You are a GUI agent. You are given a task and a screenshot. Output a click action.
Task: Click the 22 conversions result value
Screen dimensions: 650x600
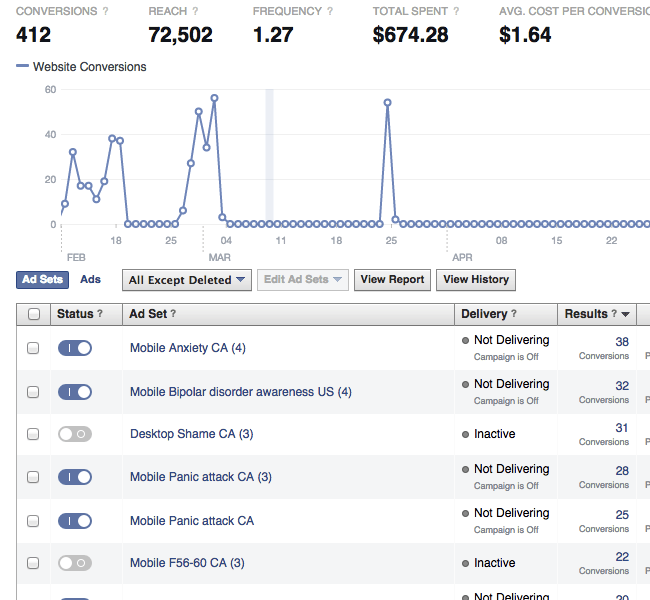click(x=622, y=557)
